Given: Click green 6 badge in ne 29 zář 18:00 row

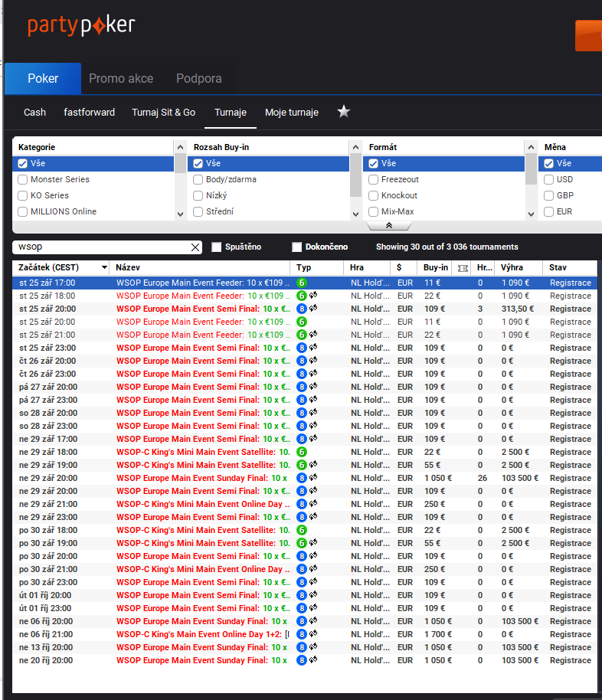Looking at the screenshot, I should tap(302, 452).
